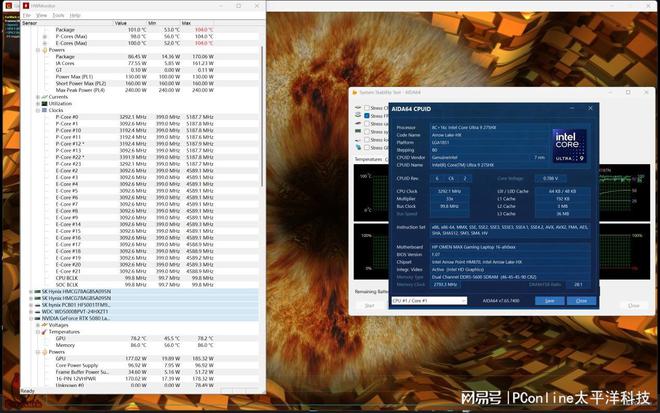Close the AIDA64 CPUID dialog with X

click(x=590, y=108)
